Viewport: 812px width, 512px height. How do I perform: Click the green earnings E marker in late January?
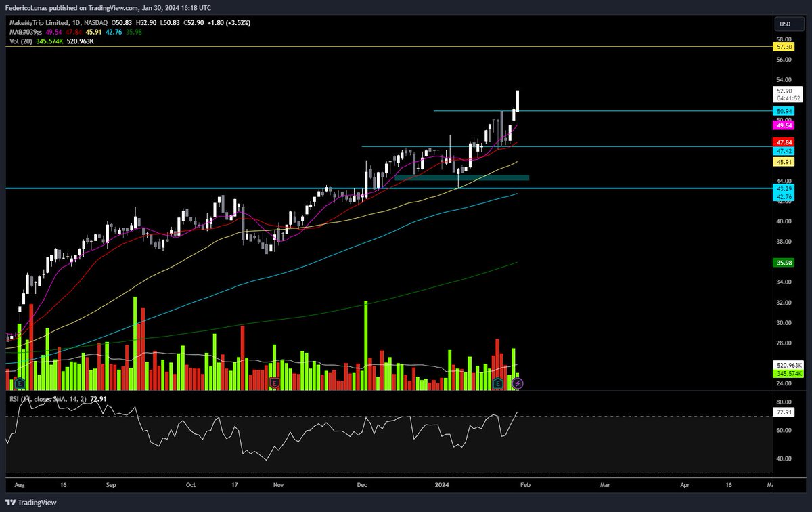pos(497,383)
